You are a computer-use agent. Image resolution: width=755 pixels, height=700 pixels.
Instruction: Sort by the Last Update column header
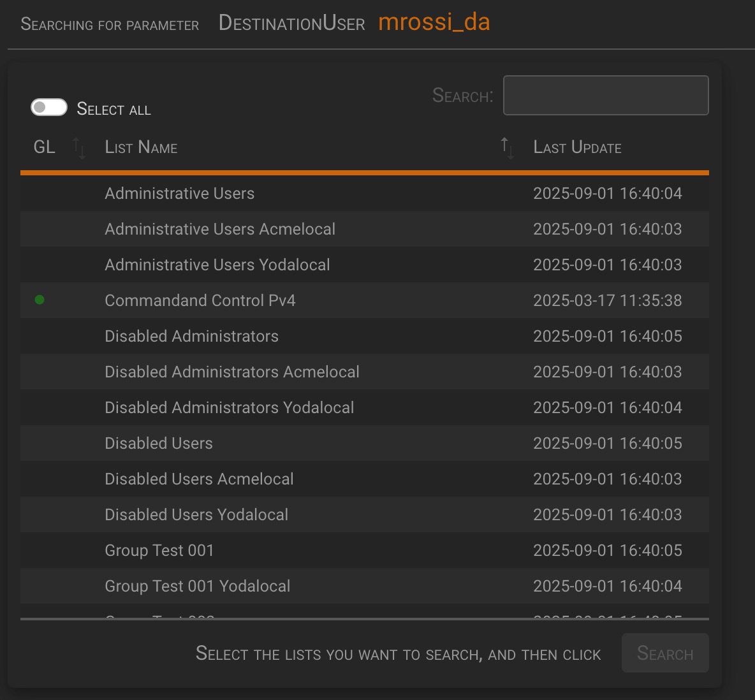[x=577, y=148]
